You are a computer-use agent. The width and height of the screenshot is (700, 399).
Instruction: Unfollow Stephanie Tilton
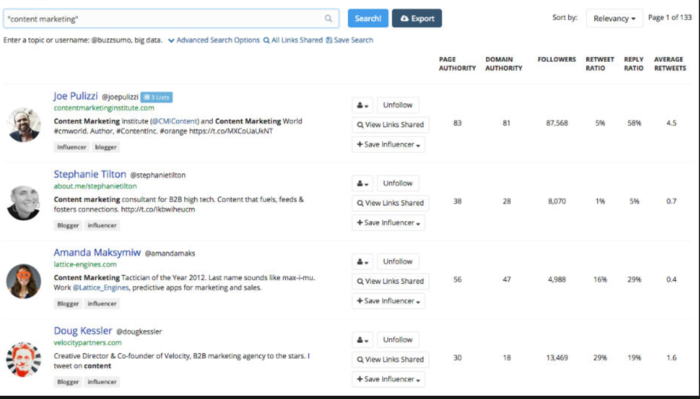[398, 183]
